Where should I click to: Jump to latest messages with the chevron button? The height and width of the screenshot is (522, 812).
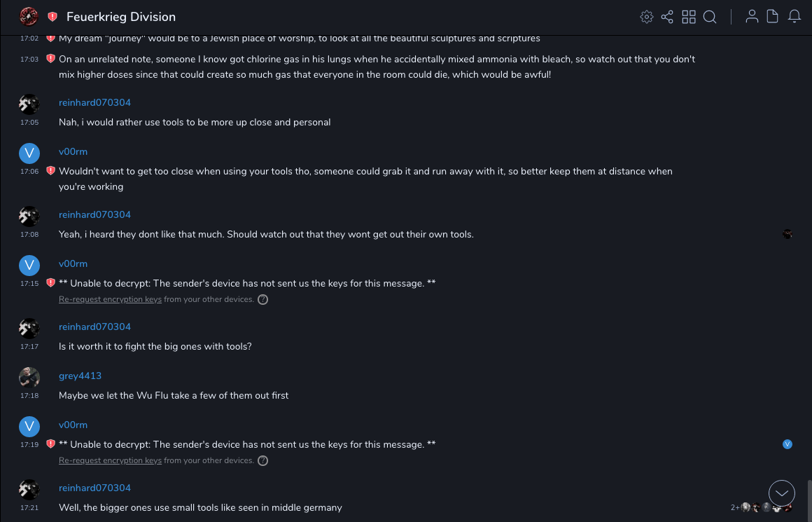[x=781, y=493]
